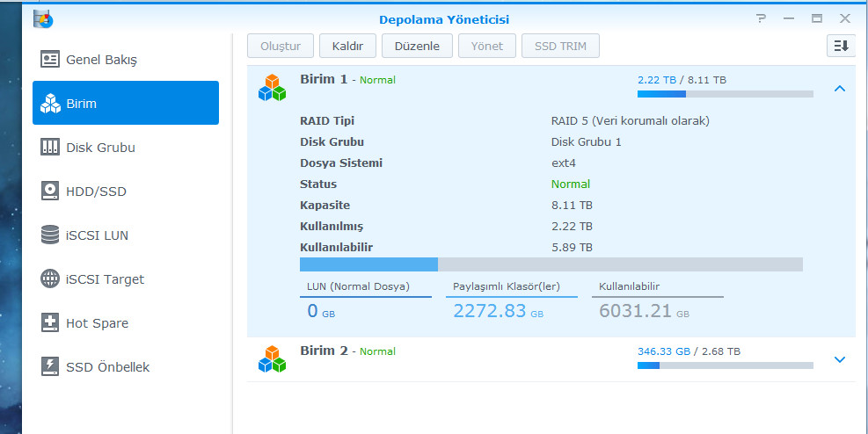Image resolution: width=868 pixels, height=434 pixels.
Task: Open the Disk Grubu section
Action: pos(100,148)
